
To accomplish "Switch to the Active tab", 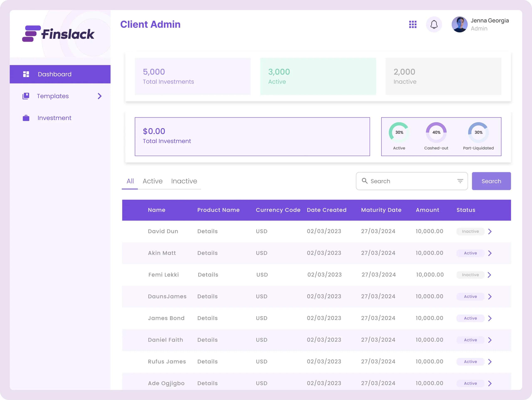I will [153, 181].
